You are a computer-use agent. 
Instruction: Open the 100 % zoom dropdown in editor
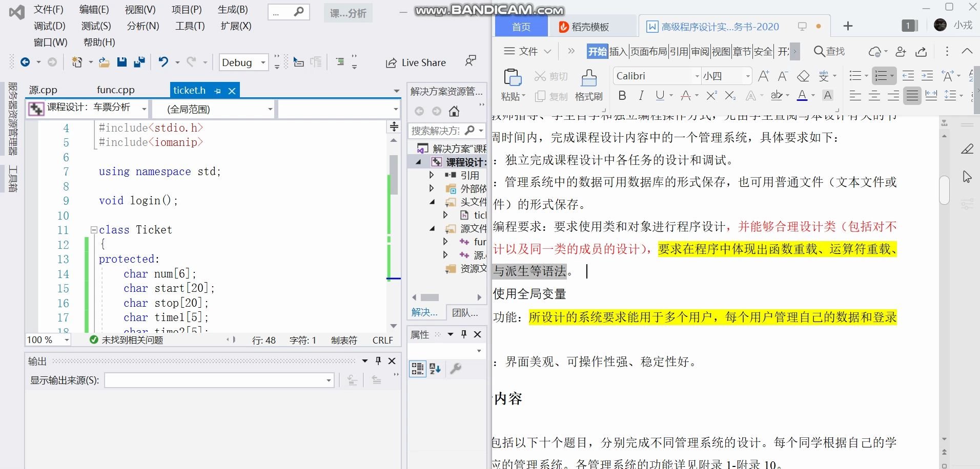pos(67,340)
